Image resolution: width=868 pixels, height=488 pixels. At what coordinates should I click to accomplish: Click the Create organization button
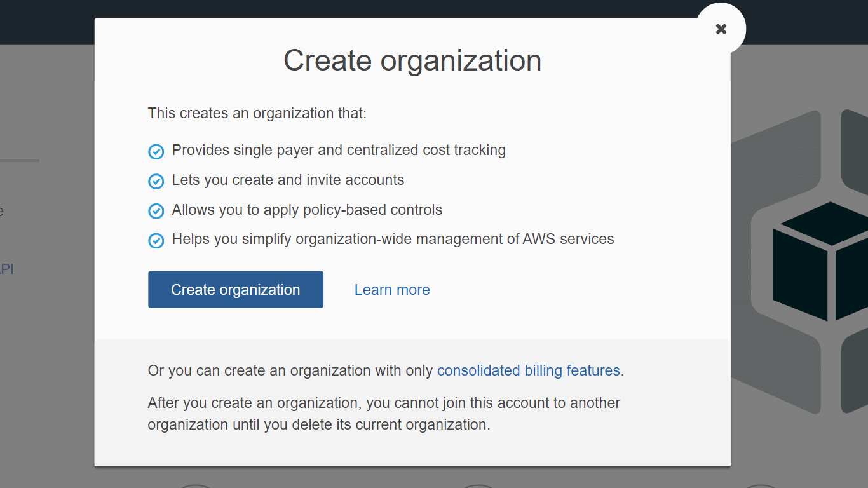pyautogui.click(x=235, y=289)
